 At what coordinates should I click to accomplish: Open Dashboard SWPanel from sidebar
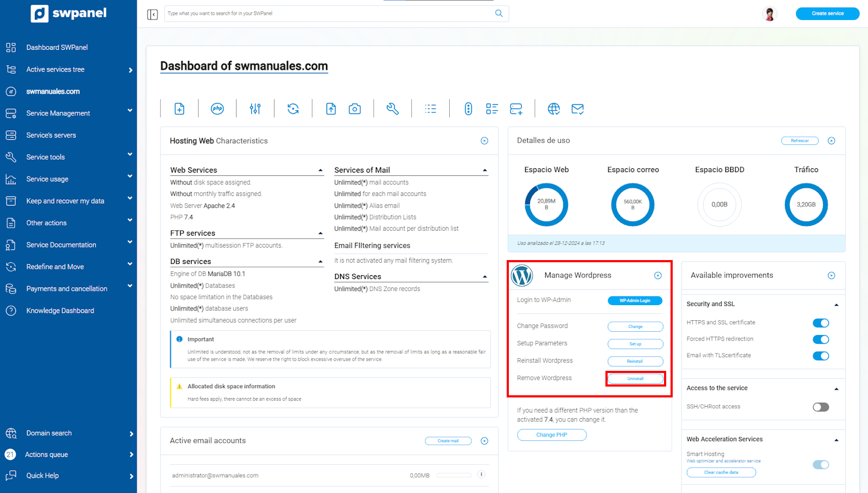coord(57,47)
